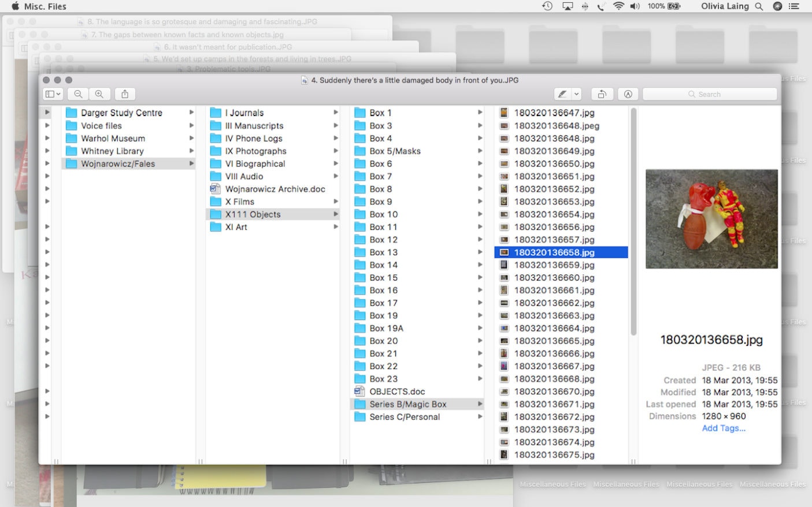
Task: Open the OBJECTS.doc file
Action: coord(396,392)
